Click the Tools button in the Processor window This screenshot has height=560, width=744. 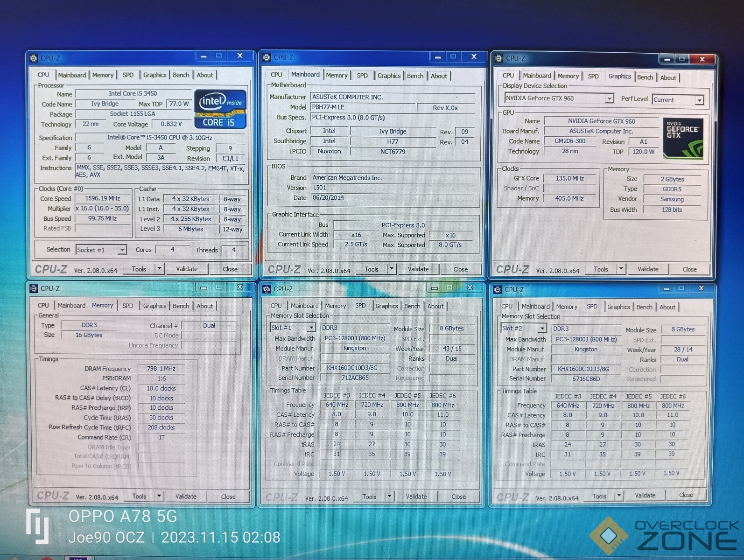(139, 269)
